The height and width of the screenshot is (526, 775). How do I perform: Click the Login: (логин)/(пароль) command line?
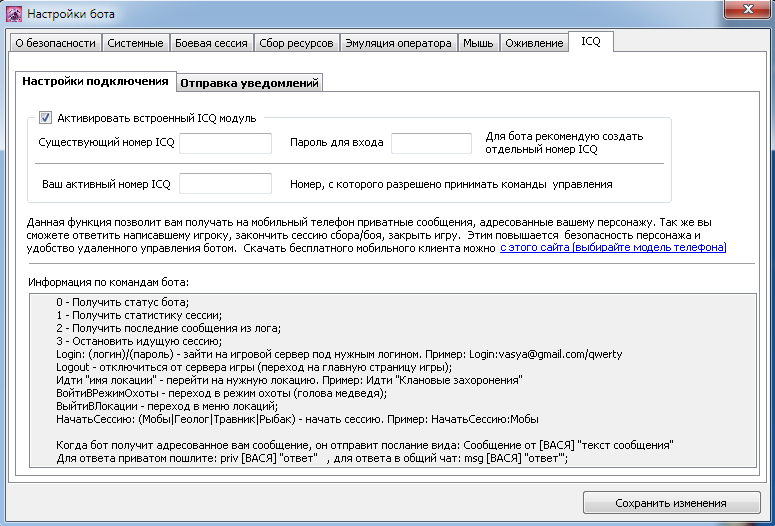click(339, 354)
